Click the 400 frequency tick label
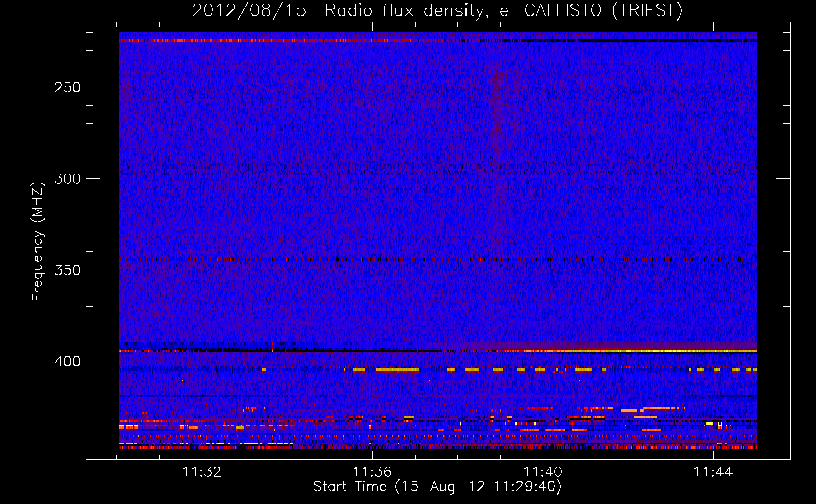Viewport: 816px width, 504px height. click(68, 361)
